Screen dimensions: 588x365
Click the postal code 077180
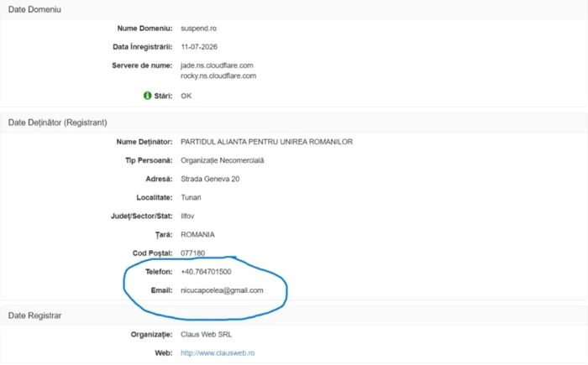[192, 253]
